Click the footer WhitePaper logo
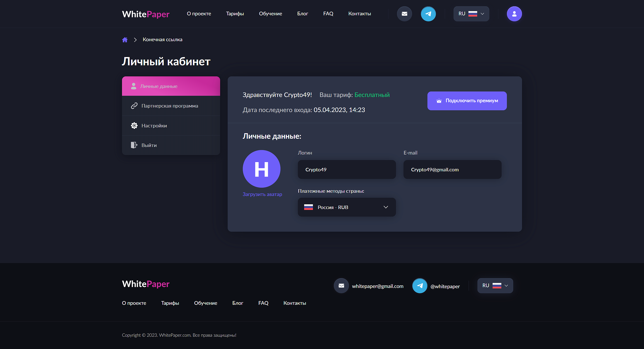This screenshot has height=349, width=644. point(146,284)
